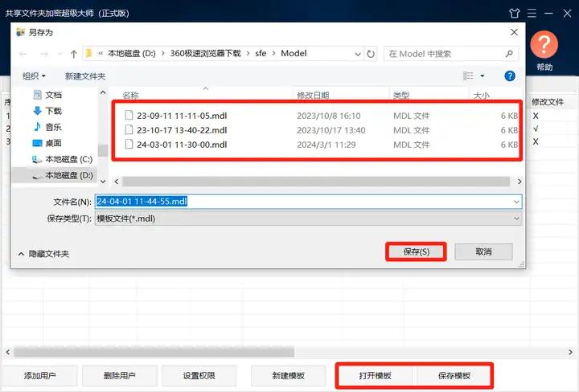Select file 23-10-17 13-40-22.mdl

tap(182, 130)
